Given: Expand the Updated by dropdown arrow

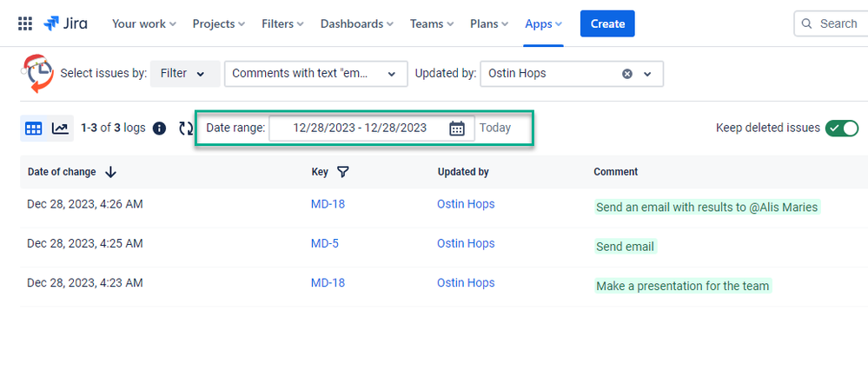Looking at the screenshot, I should [647, 74].
